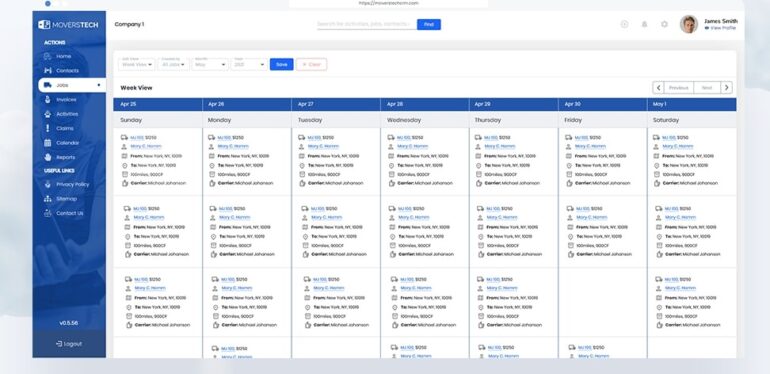The width and height of the screenshot is (770, 374).
Task: Click James Smith's profile avatar
Action: click(x=688, y=24)
